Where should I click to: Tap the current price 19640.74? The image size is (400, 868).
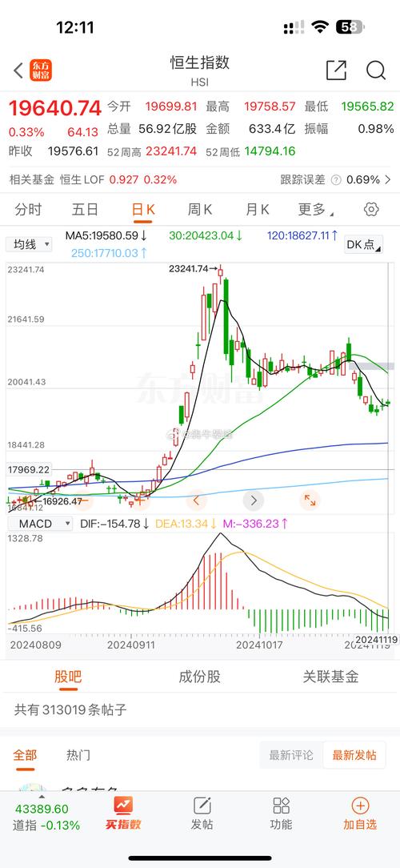point(54,108)
